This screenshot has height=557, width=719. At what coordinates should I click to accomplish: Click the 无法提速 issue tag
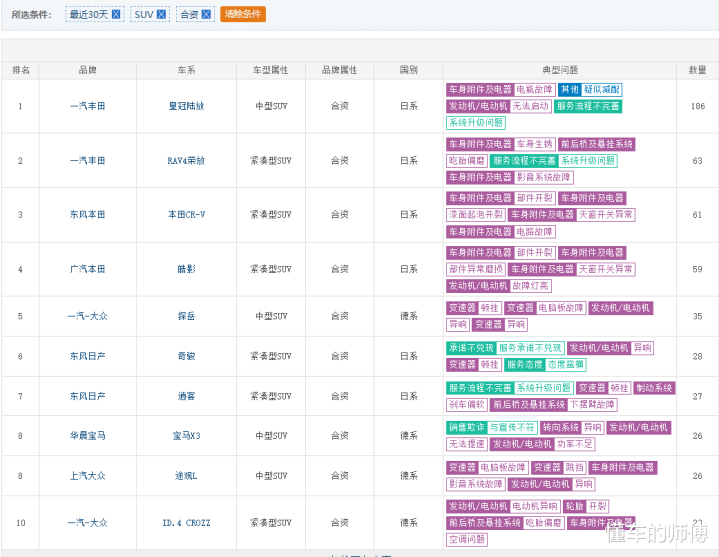pos(467,444)
